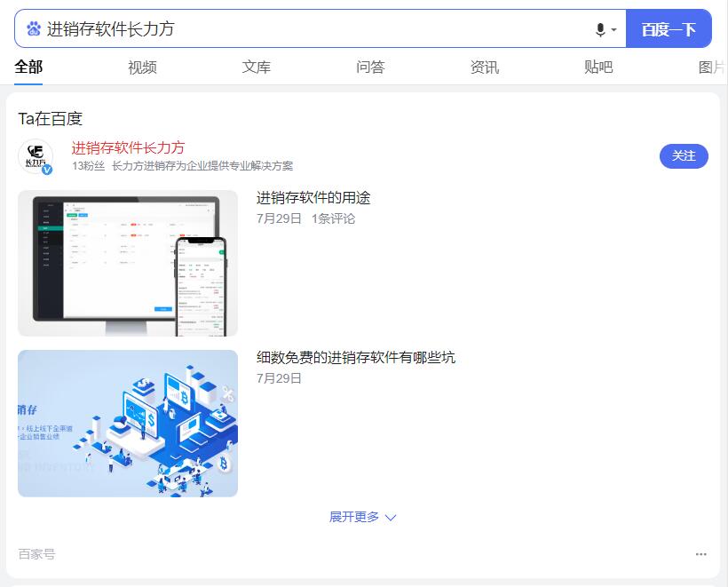Select the 全部 tab
Viewport: 728px width, 587px height.
[x=28, y=67]
